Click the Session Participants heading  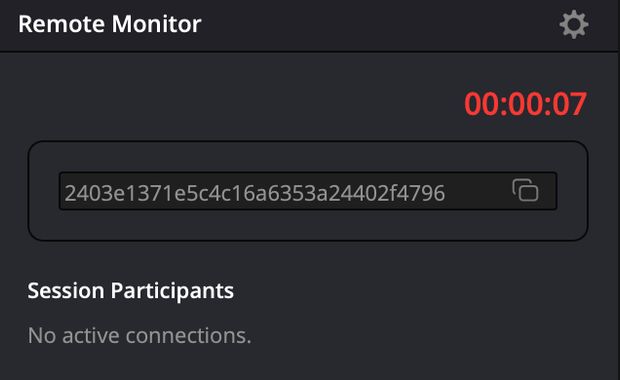(x=130, y=291)
